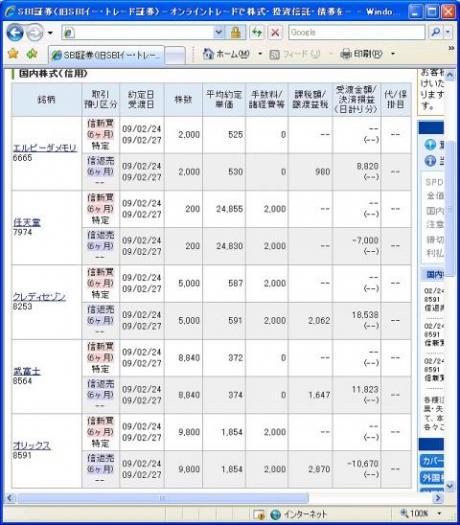This screenshot has width=460, height=525.
Task: Select the 2,062 tax amount cell
Action: pyautogui.click(x=310, y=320)
